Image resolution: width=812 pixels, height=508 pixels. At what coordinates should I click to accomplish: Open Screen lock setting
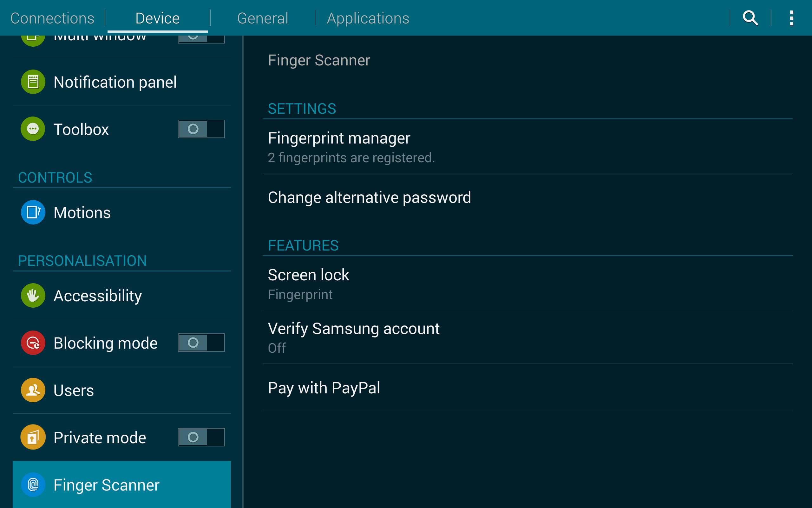527,283
